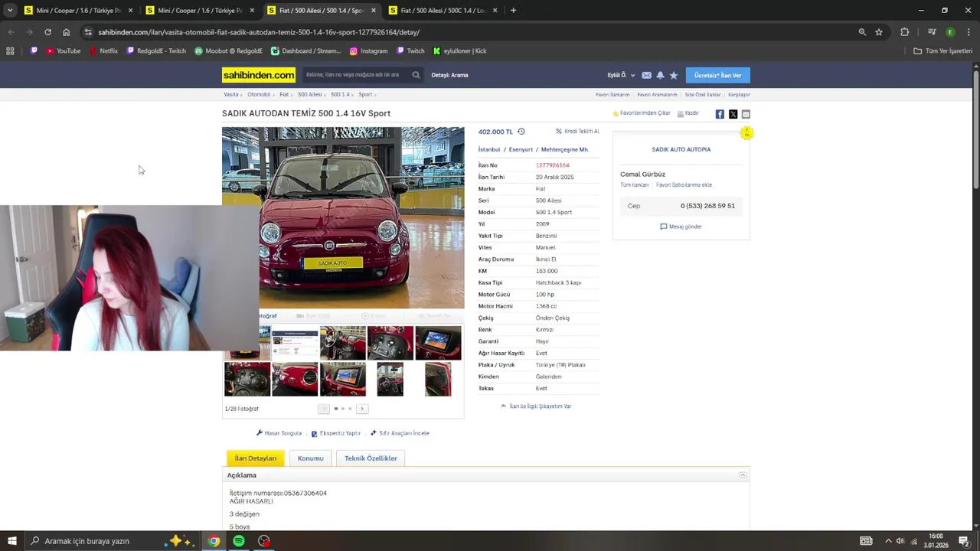Open Tüm ilanları link of seller

click(634, 185)
